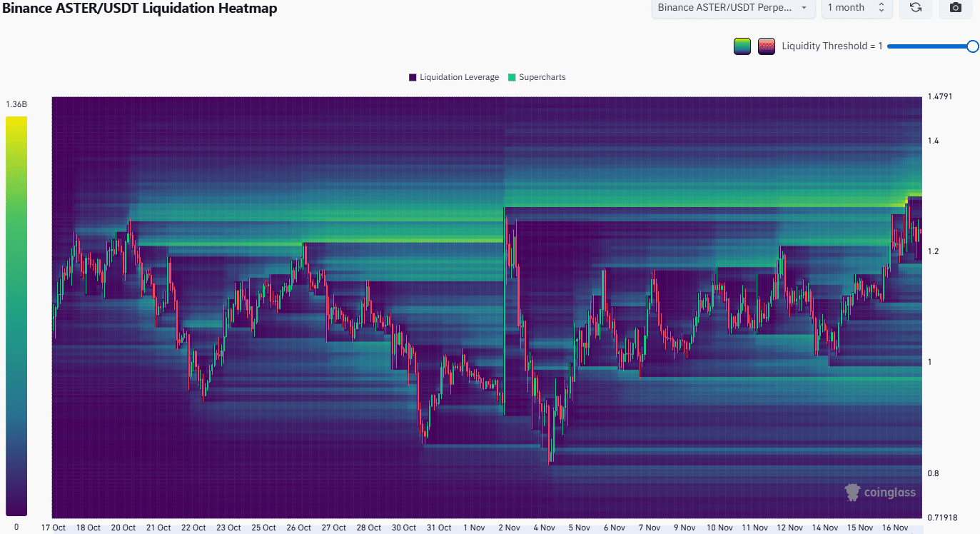This screenshot has height=534, width=980.
Task: Click the 2 Nov date axis label
Action: click(x=510, y=528)
